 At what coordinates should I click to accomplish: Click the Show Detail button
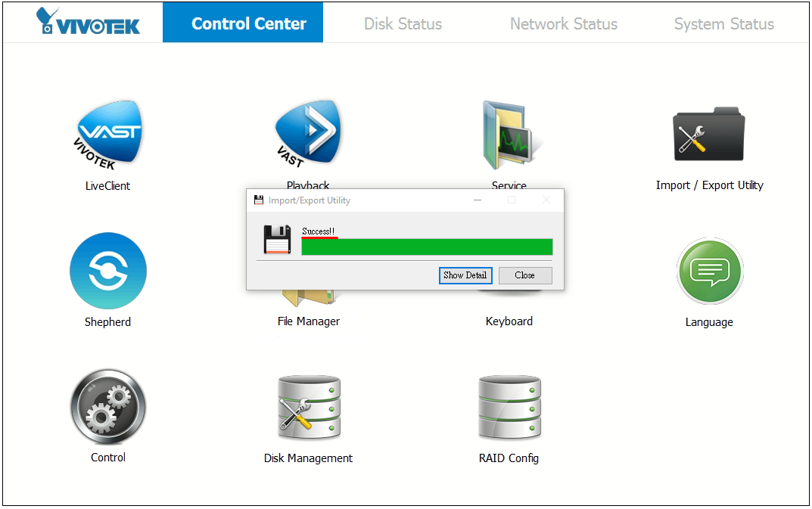465,275
